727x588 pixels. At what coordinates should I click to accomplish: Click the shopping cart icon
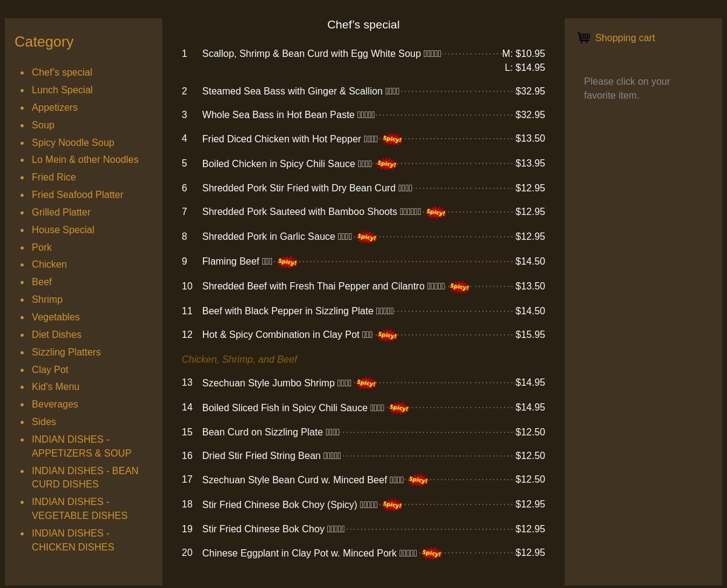pyautogui.click(x=583, y=38)
